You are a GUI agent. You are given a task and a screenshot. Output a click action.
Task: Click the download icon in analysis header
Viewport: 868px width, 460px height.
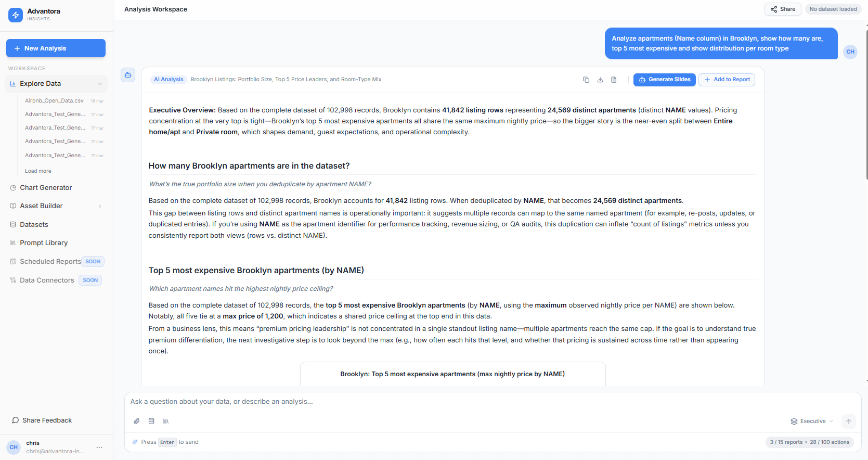pyautogui.click(x=600, y=80)
